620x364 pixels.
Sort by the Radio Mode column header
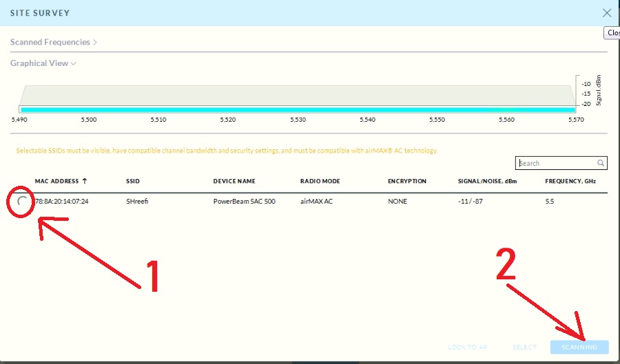coord(320,181)
